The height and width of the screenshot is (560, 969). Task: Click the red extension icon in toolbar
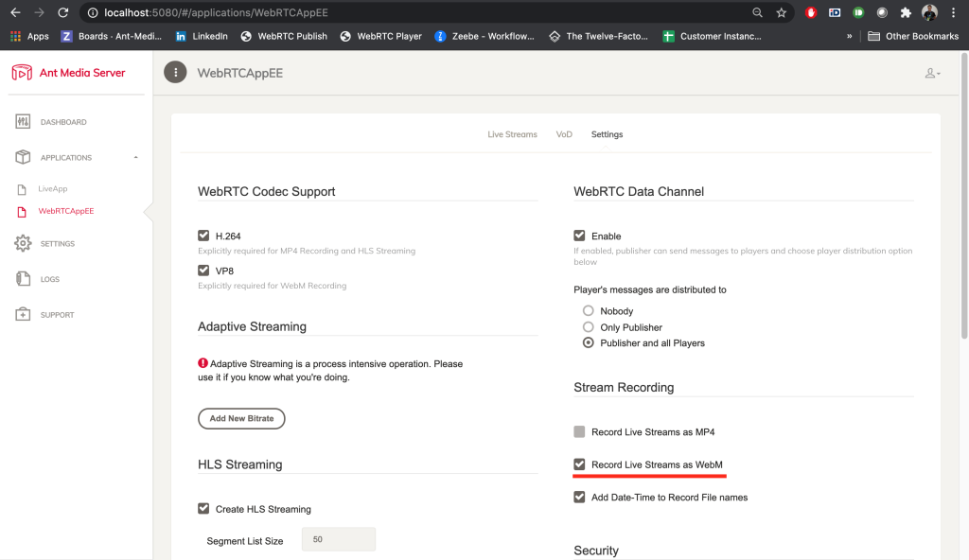[811, 12]
